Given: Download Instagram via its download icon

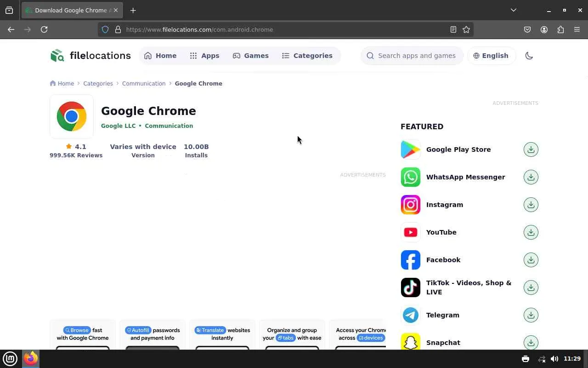Looking at the screenshot, I should coord(531,205).
